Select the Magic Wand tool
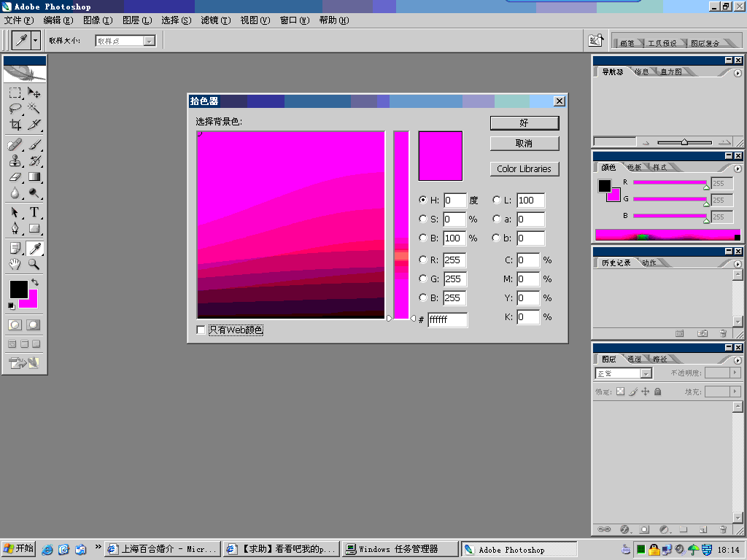Viewport: 747px width, 560px height. tap(34, 109)
